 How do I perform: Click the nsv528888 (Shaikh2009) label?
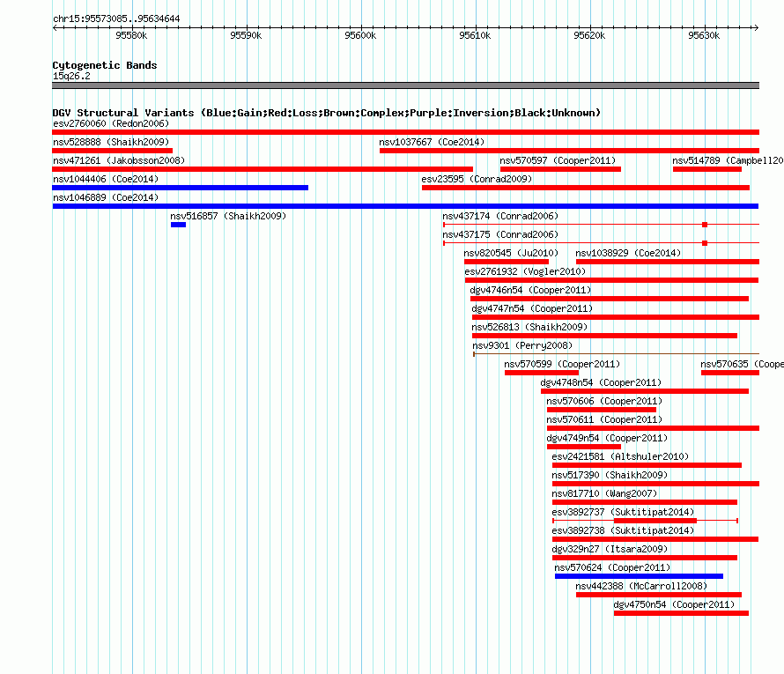(x=111, y=142)
